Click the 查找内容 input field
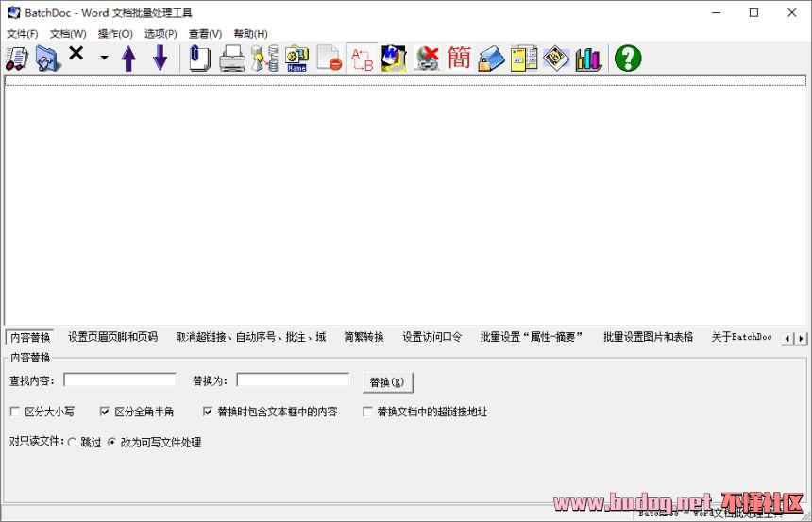This screenshot has width=812, height=522. tap(120, 379)
